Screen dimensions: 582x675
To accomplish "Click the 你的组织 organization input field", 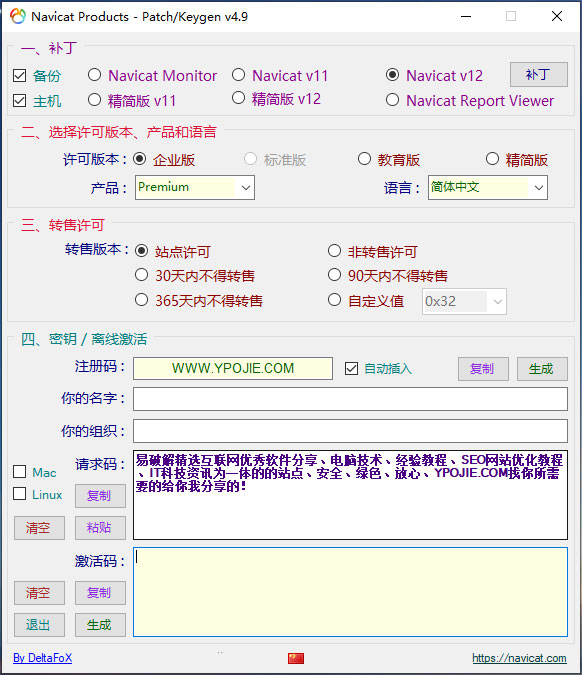I will (350, 431).
